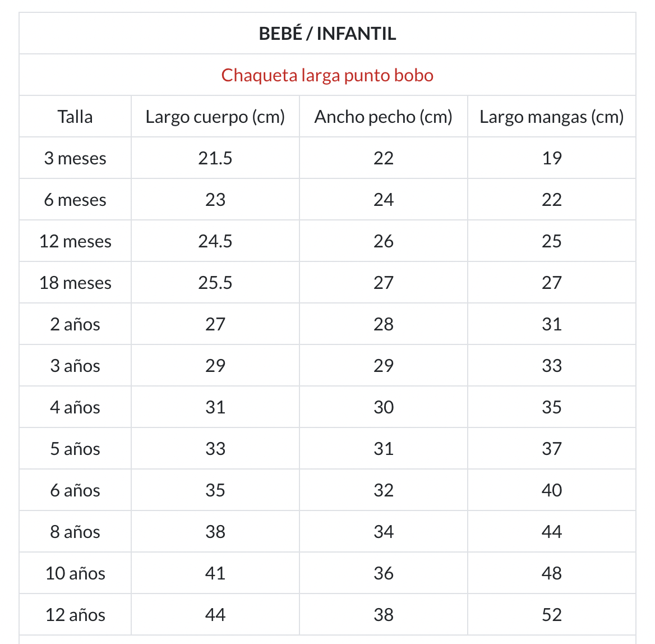
Task: Select the Largo cuerpo (cm) column header
Action: click(215, 117)
